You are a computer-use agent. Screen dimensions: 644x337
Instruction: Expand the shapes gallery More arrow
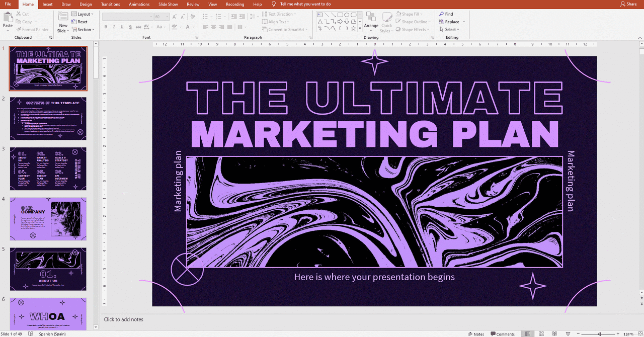tap(360, 29)
